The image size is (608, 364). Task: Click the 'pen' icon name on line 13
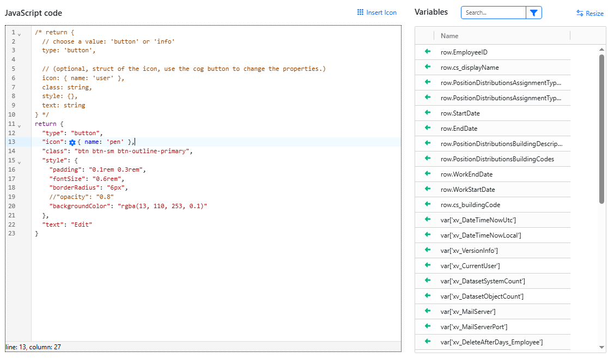point(115,142)
